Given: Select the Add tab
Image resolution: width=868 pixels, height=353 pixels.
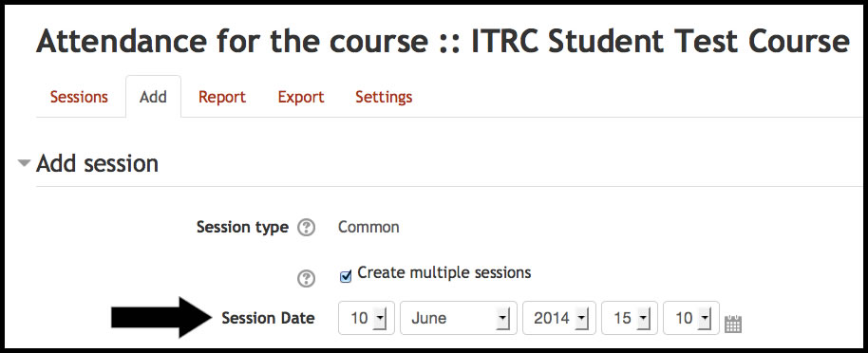Looking at the screenshot, I should click(x=153, y=97).
